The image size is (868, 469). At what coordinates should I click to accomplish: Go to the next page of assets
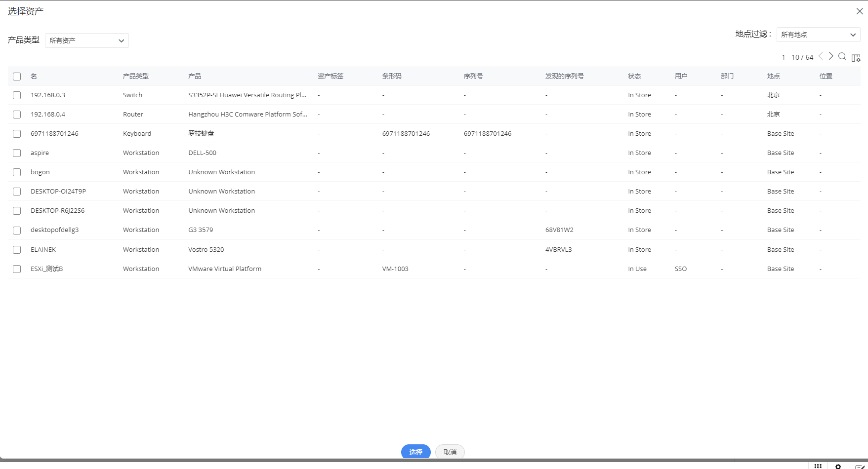(x=831, y=56)
